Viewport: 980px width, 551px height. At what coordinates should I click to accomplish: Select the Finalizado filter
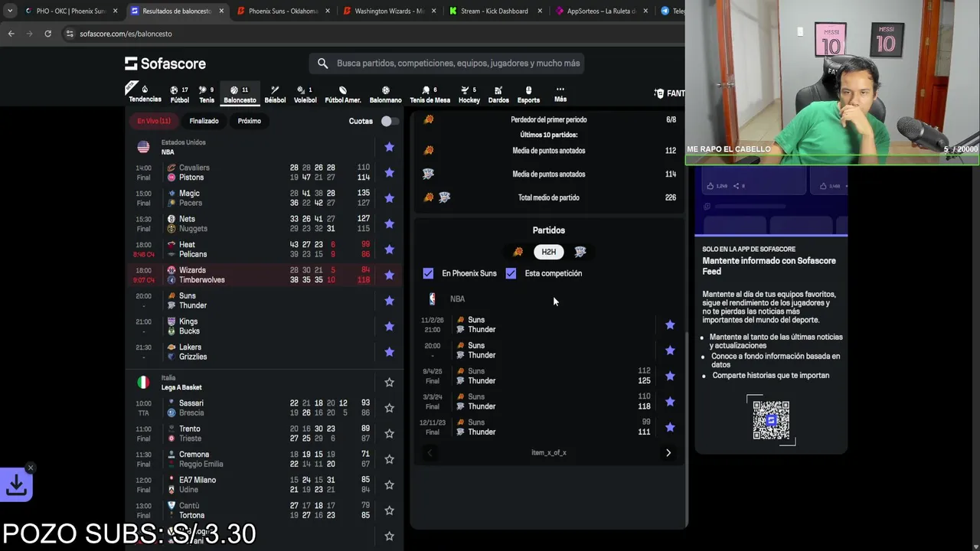[204, 121]
